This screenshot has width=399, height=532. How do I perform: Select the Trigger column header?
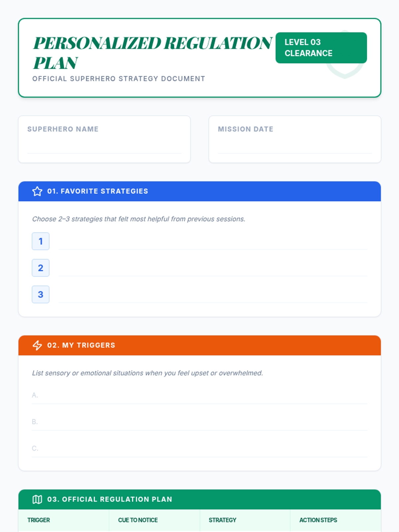click(x=64, y=520)
